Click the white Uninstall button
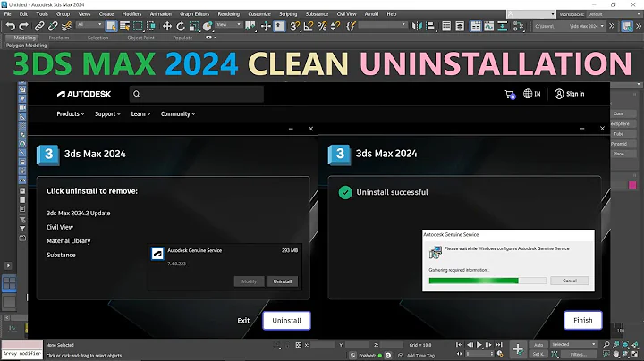This screenshot has width=644, height=361. click(287, 321)
